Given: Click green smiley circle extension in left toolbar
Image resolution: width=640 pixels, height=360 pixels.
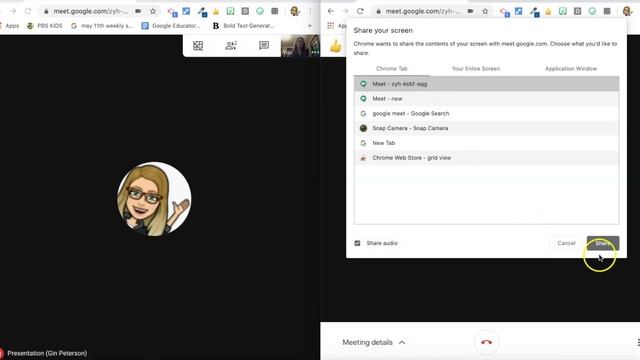Looking at the screenshot, I should click(260, 11).
